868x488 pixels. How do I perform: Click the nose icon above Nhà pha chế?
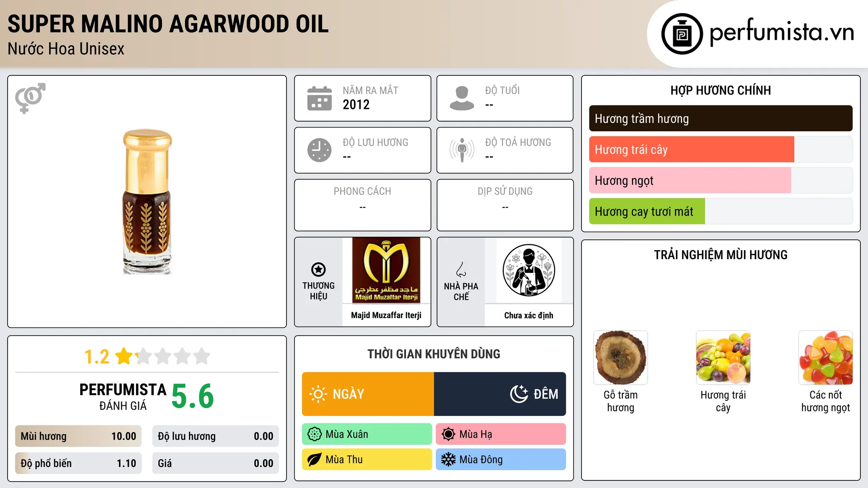point(461,269)
